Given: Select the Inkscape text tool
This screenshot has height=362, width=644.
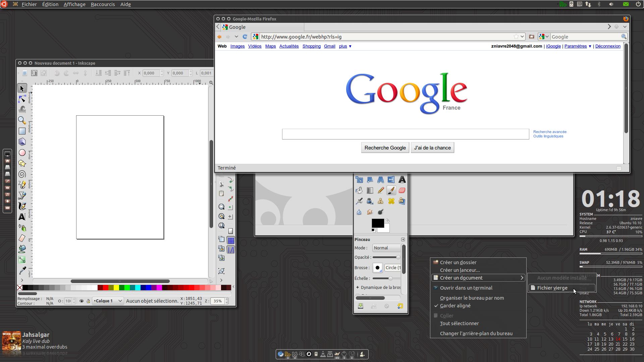Looking at the screenshot, I should pos(22,217).
